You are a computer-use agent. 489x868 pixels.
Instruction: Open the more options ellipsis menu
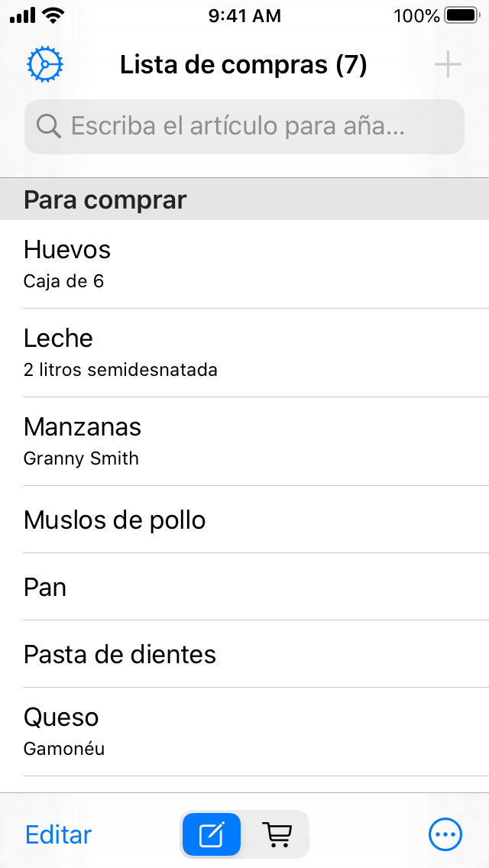pos(445,834)
